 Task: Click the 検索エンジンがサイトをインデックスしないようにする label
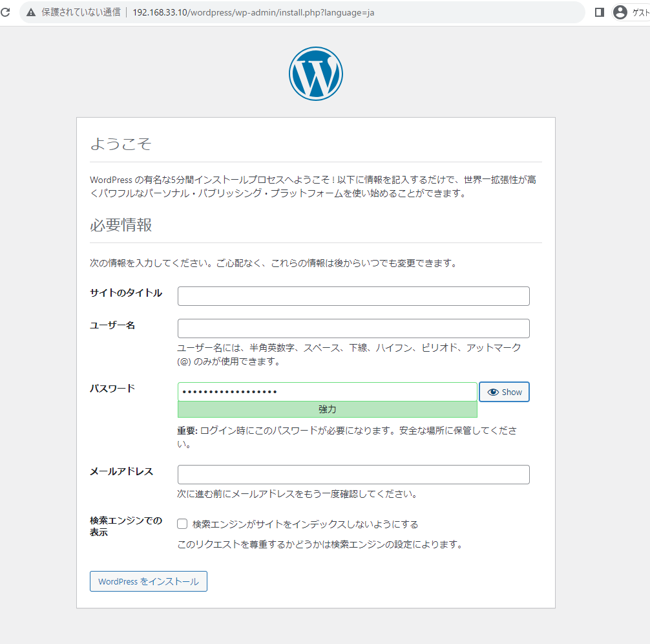pos(305,524)
